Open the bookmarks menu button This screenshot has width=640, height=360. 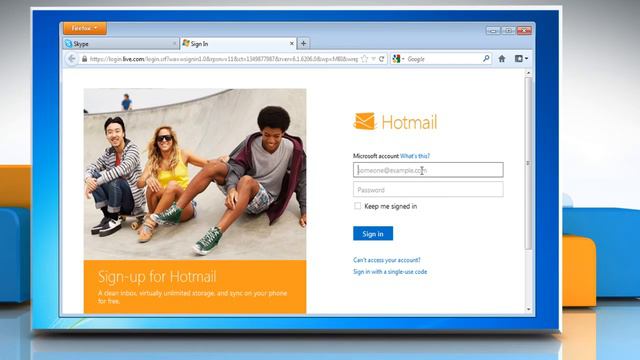click(521, 59)
